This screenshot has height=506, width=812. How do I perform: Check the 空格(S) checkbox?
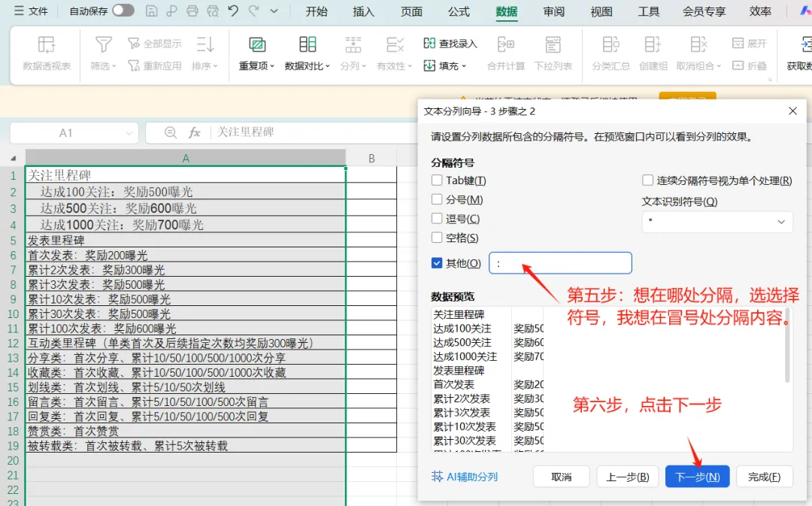click(x=437, y=238)
